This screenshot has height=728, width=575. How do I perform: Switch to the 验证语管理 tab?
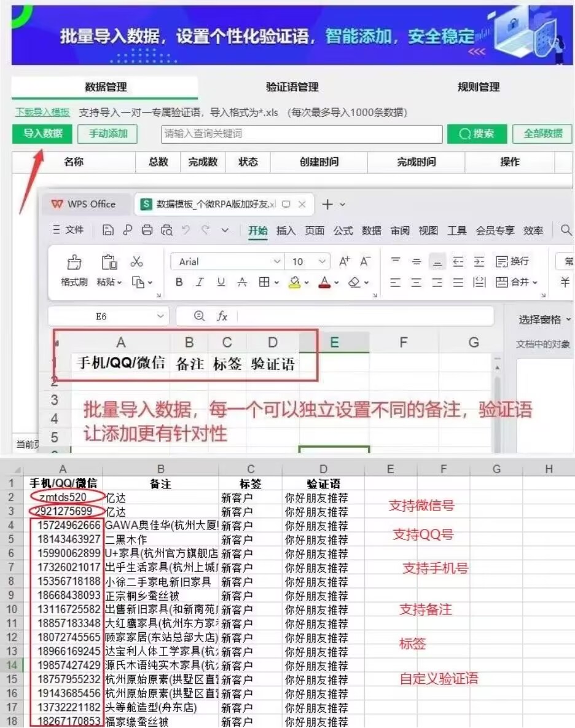[x=292, y=87]
